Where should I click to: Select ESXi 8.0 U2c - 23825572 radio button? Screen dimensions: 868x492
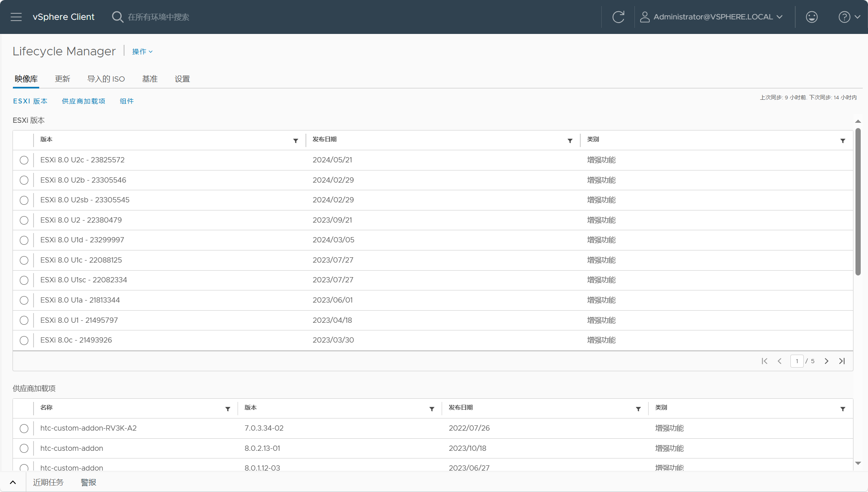click(24, 160)
